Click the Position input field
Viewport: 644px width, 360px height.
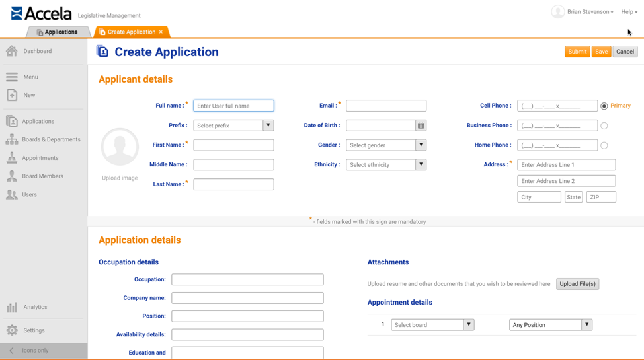(x=248, y=316)
